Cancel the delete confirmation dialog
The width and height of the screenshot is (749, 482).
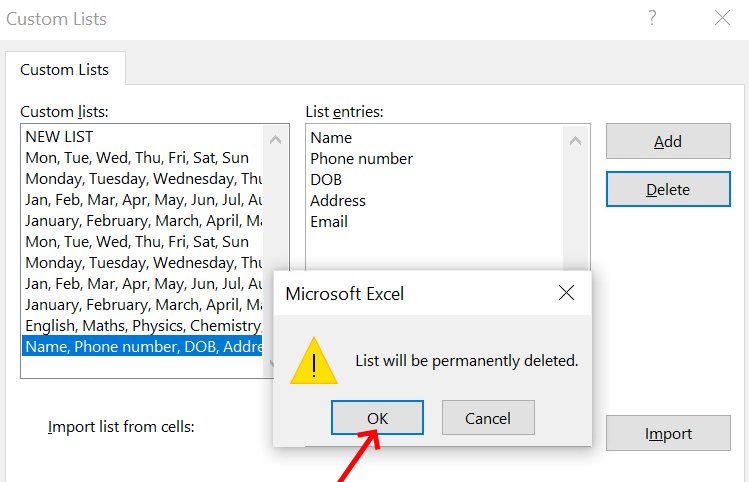pyautogui.click(x=488, y=418)
